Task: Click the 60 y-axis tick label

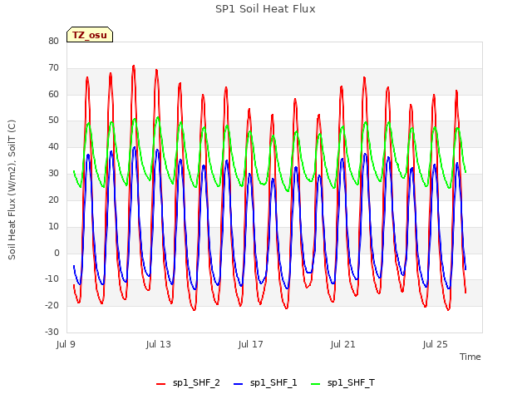Action: (53, 94)
